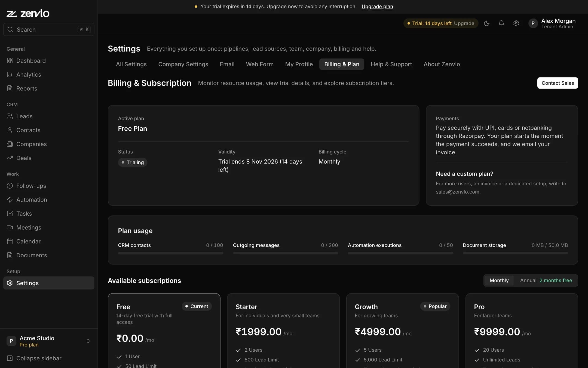Screen dimensions: 588x368
Task: Open Meetings in sidebar
Action: point(49,227)
